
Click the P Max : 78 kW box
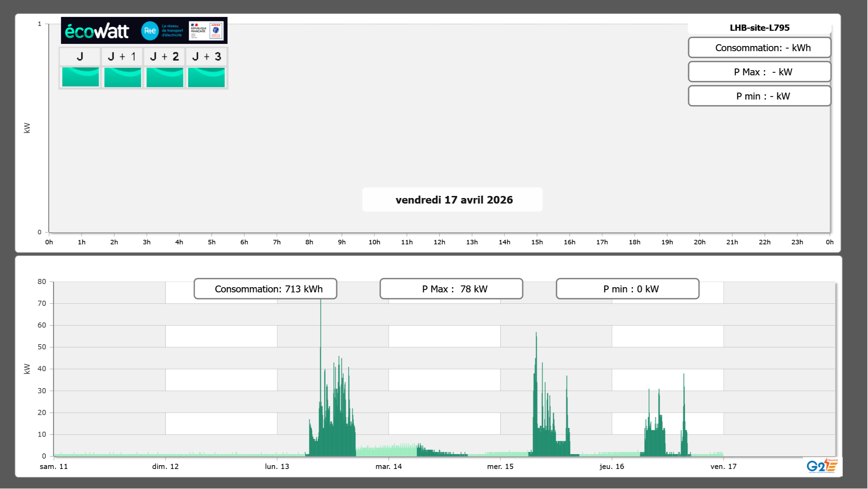click(x=451, y=289)
